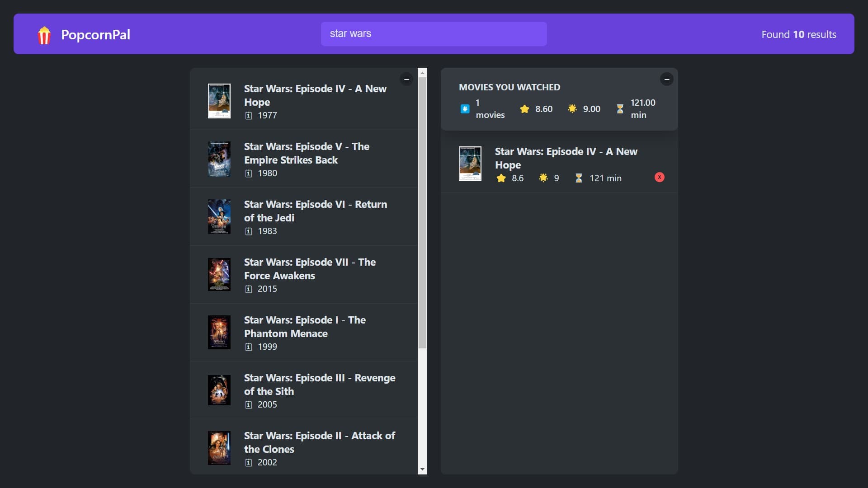This screenshot has width=868, height=488.
Task: Click the calendar icon beside 1999
Action: tap(249, 347)
